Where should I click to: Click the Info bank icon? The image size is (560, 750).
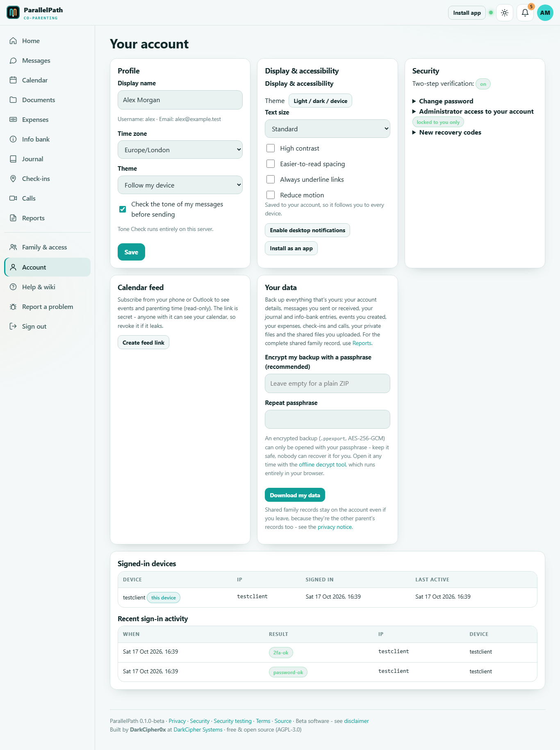tap(13, 139)
